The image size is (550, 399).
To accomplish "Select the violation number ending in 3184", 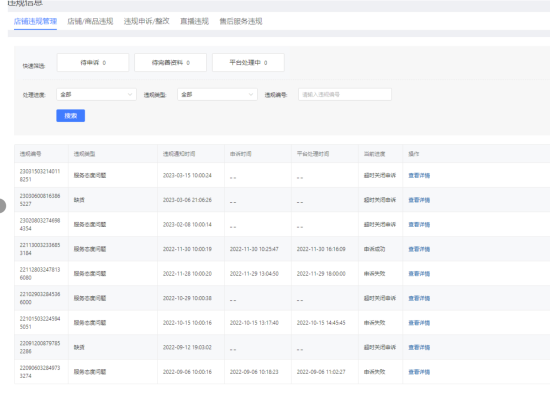I will click(x=40, y=249).
